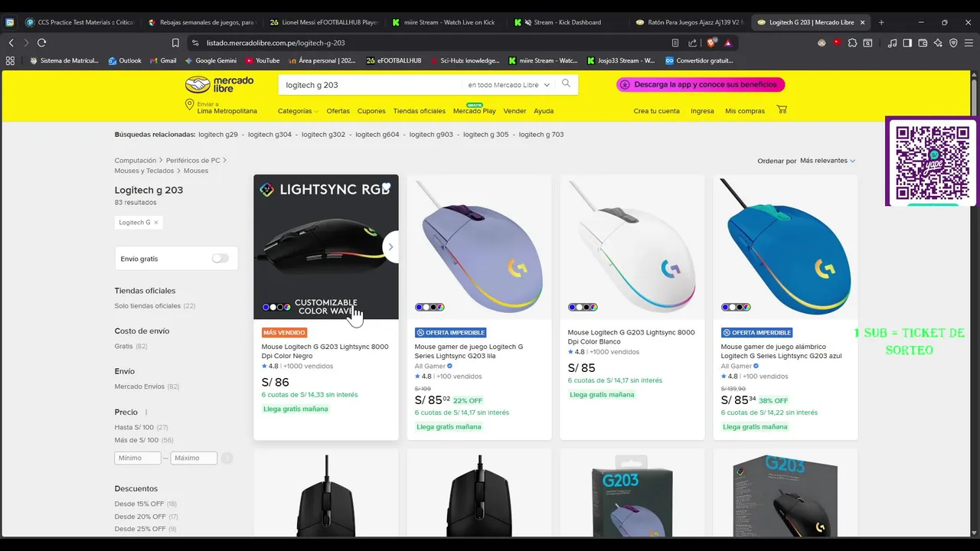Image resolution: width=980 pixels, height=551 pixels.
Task: Select color swatch on lilac mouse card
Action: [x=430, y=307]
